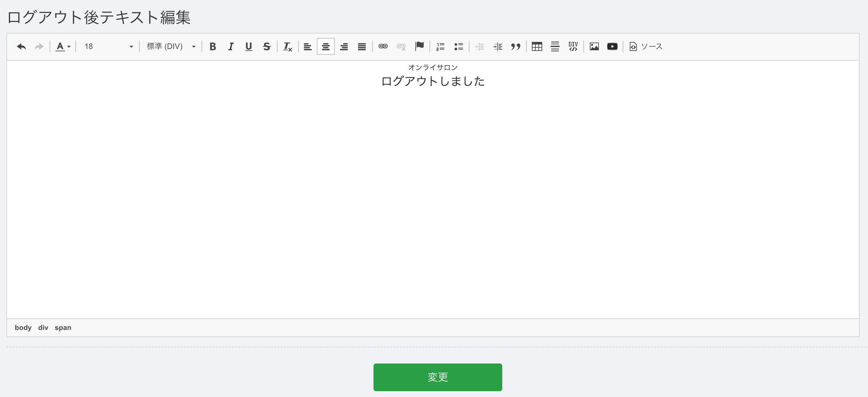Toggle strikethrough formatting
The height and width of the screenshot is (397, 868).
click(267, 46)
